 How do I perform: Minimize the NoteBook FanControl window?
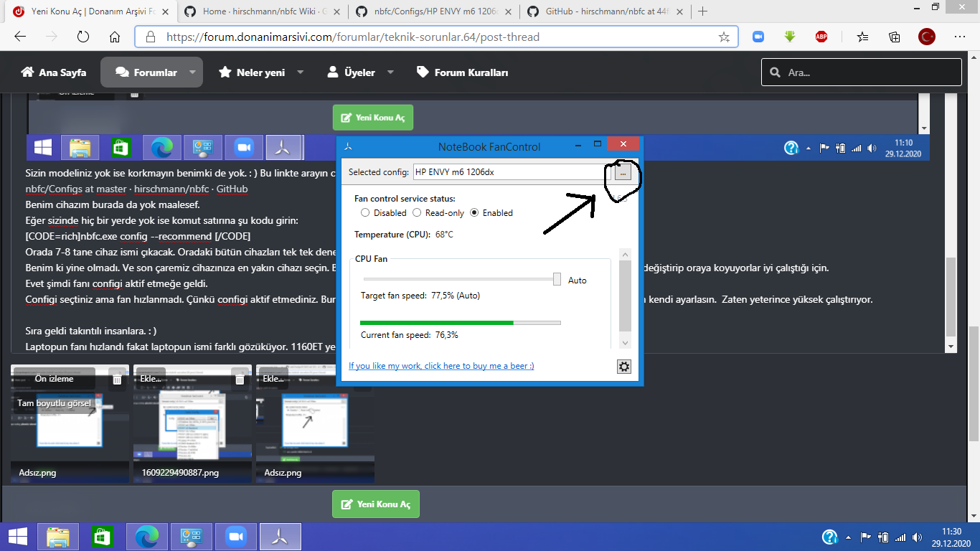pos(578,146)
